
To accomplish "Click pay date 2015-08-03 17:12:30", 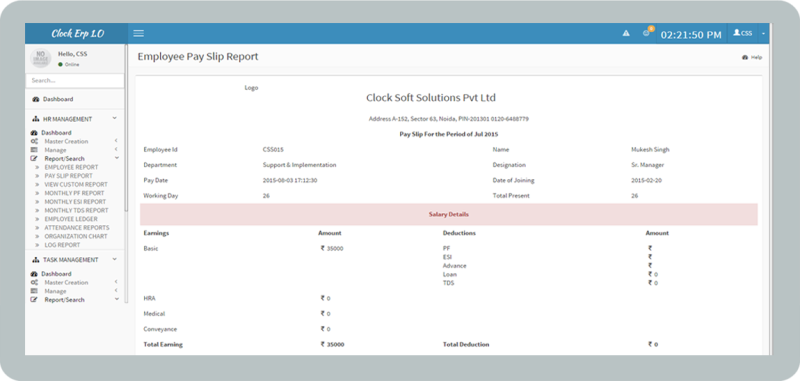I will pos(290,181).
